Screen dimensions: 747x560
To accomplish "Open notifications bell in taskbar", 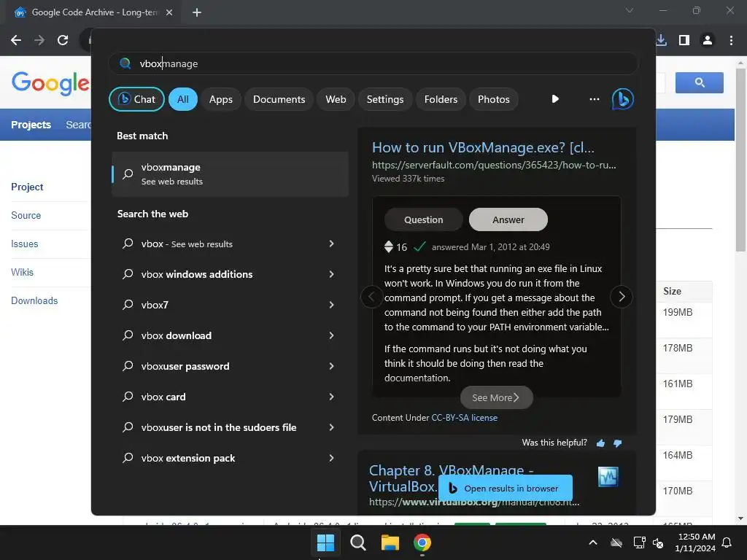I will point(727,542).
